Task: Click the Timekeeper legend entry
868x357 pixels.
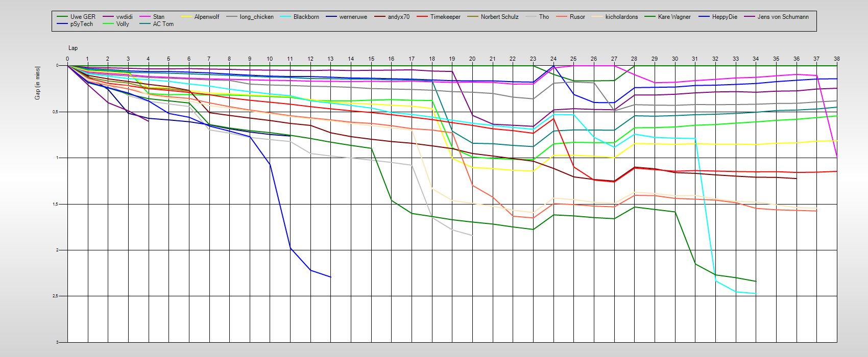Action: tap(445, 17)
